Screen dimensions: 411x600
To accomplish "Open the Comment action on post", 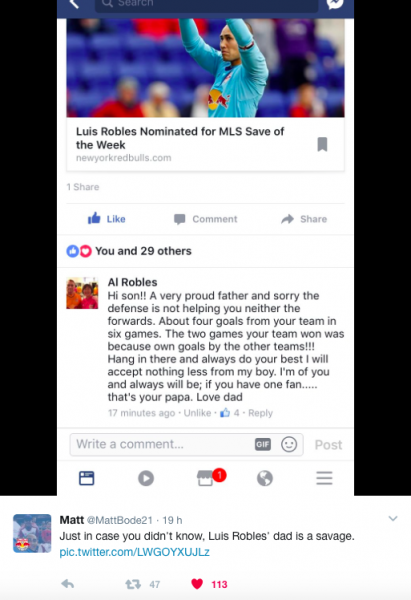I will tap(206, 219).
